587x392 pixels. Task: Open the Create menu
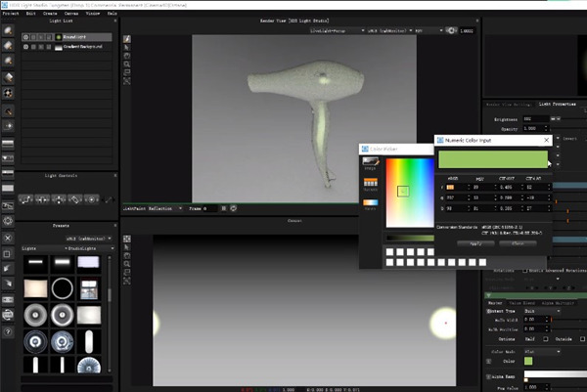click(x=50, y=15)
